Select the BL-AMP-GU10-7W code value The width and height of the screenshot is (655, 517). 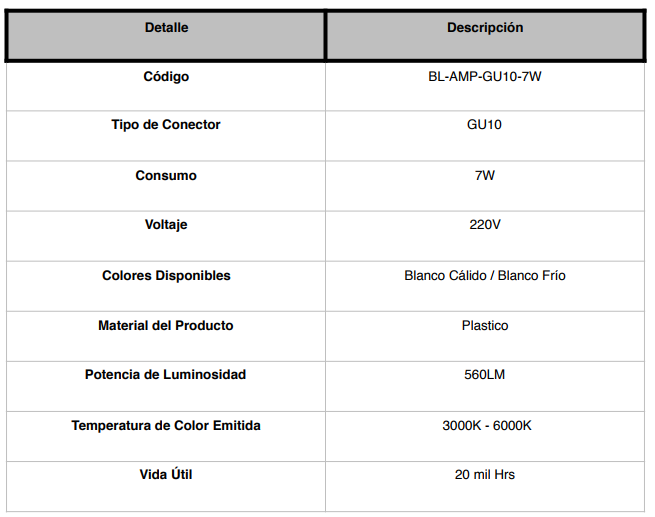pos(485,76)
